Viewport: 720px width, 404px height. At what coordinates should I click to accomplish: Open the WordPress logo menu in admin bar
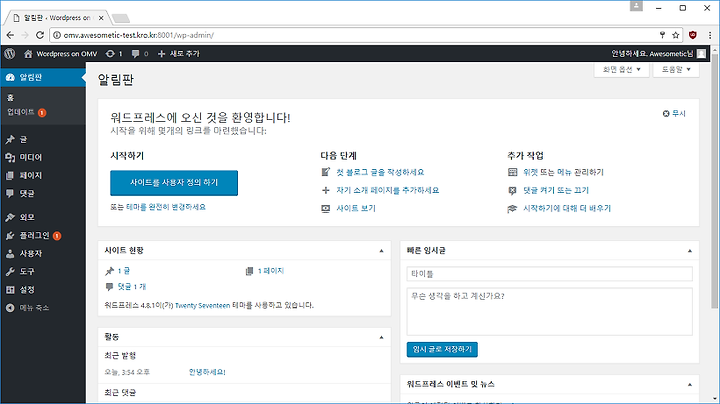click(10, 54)
